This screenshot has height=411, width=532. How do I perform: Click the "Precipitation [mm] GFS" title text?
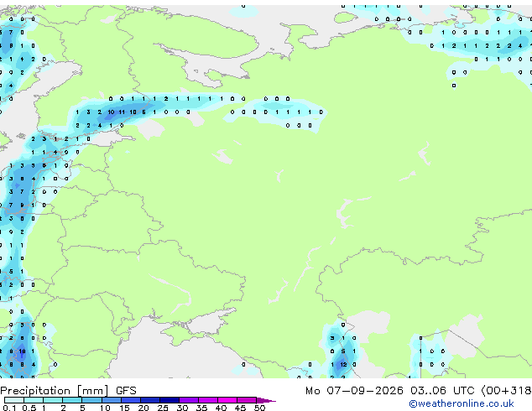(68, 391)
